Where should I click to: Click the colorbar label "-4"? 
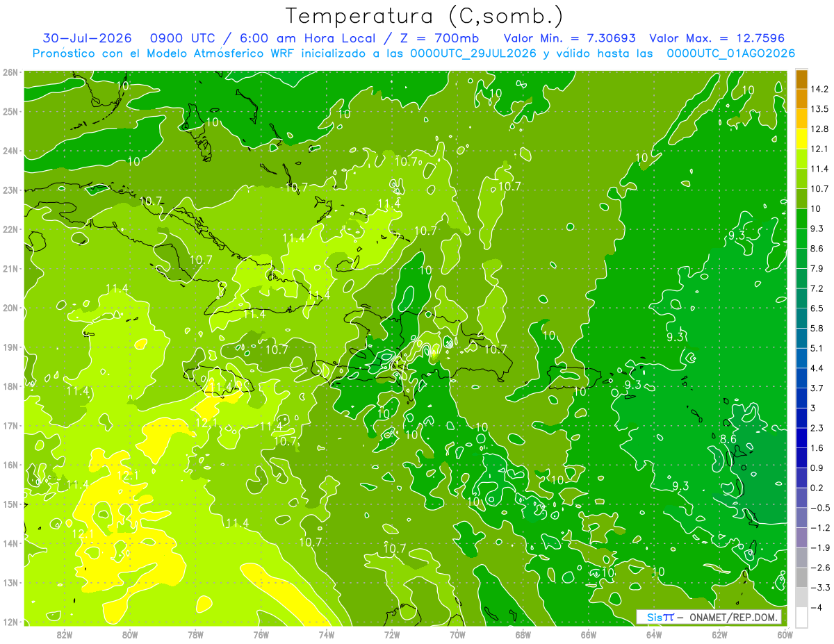(817, 607)
